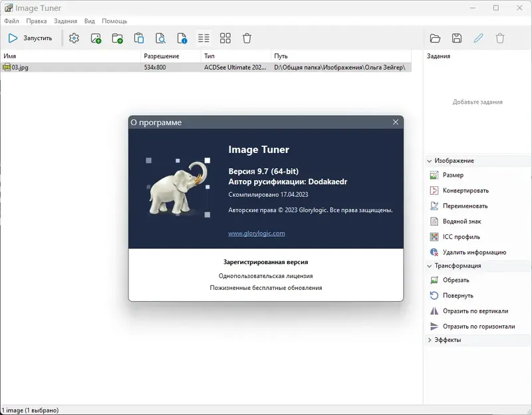Switch to detailed list view mode

(x=203, y=38)
